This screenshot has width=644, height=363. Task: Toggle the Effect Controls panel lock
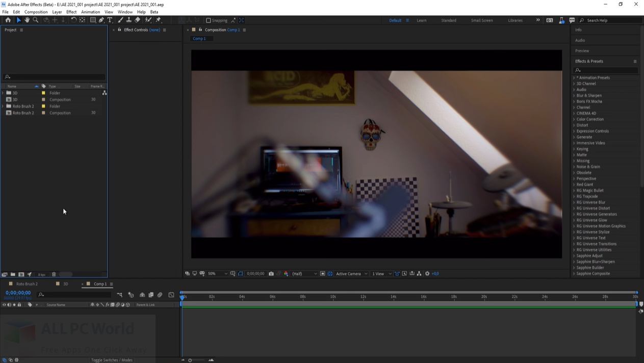click(119, 30)
